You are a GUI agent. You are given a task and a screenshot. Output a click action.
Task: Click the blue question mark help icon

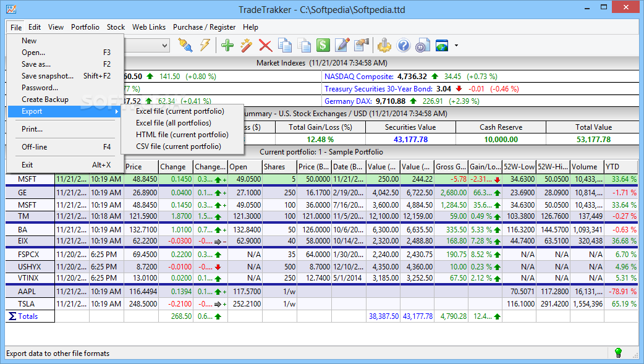point(404,45)
